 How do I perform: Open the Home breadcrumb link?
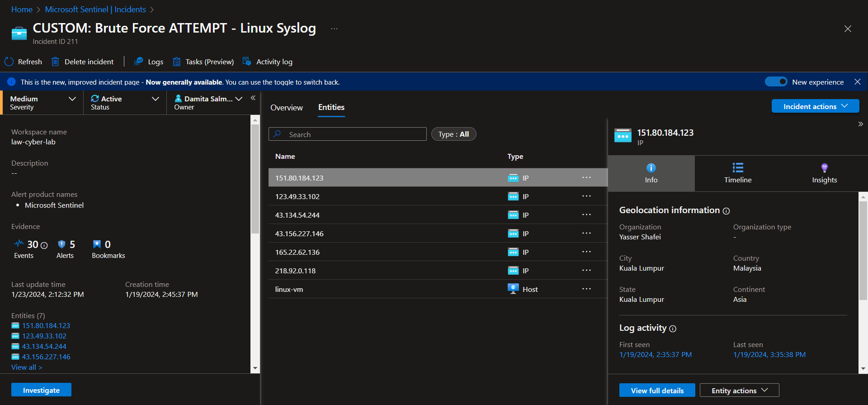(x=22, y=10)
